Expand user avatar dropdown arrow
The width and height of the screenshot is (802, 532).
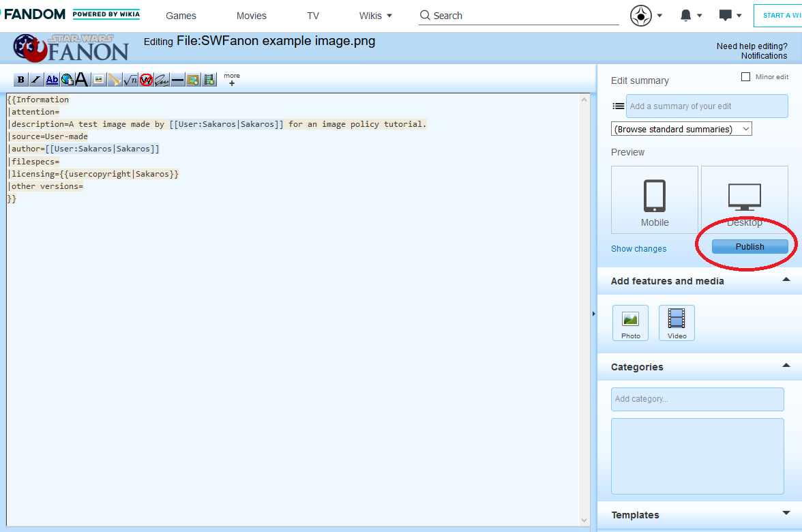pyautogui.click(x=660, y=15)
